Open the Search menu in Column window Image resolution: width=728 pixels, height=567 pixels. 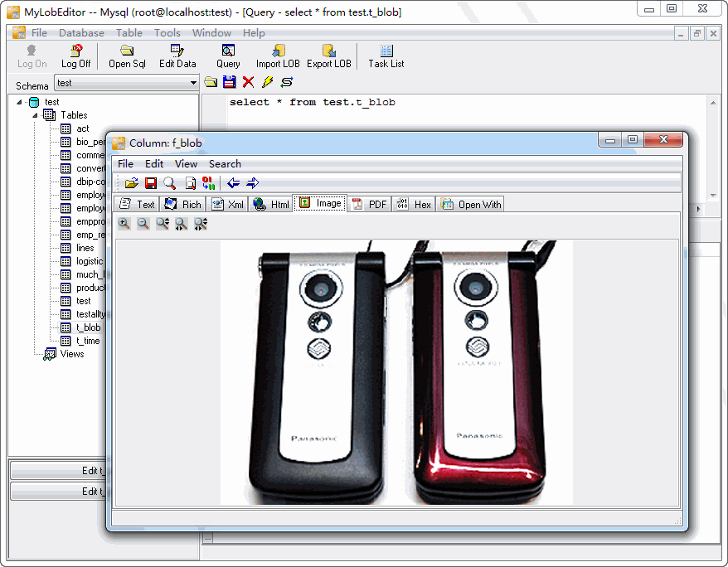[x=225, y=164]
